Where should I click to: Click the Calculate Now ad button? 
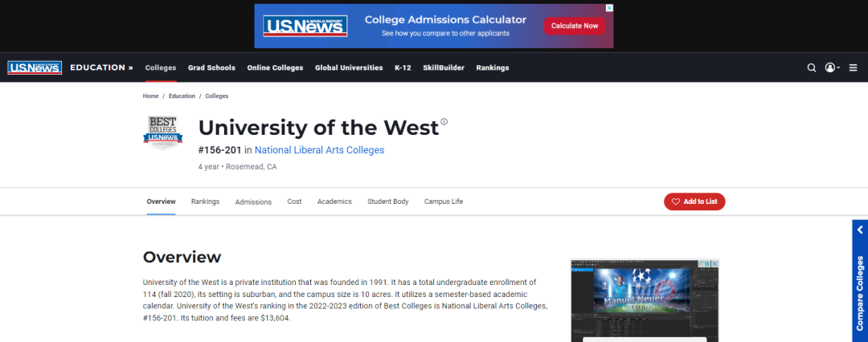(575, 26)
